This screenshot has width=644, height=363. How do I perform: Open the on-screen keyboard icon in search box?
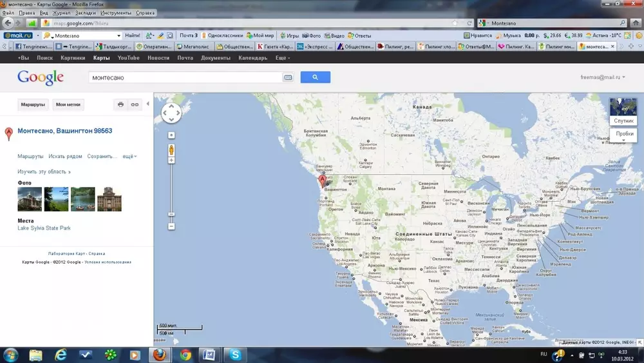coord(288,77)
